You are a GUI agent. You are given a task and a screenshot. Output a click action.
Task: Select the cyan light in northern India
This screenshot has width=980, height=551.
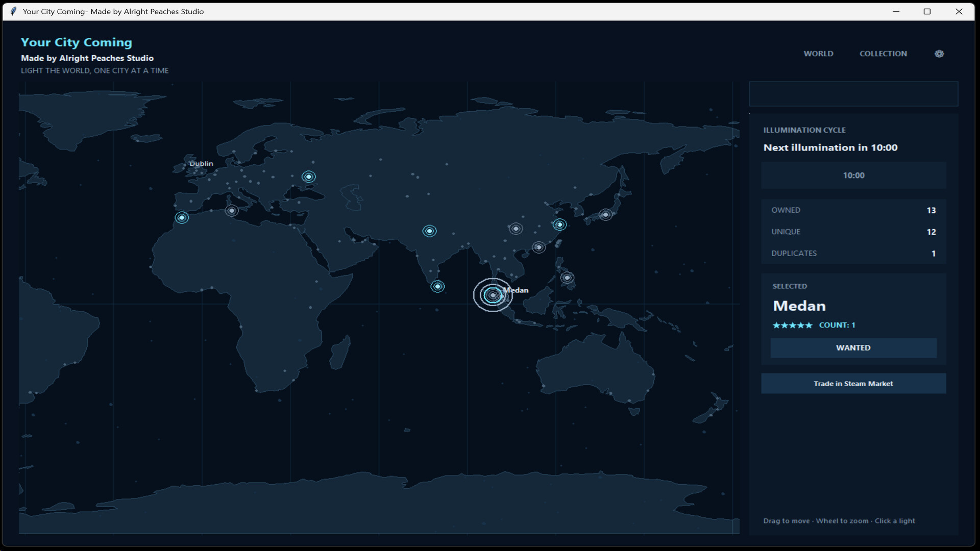(429, 231)
